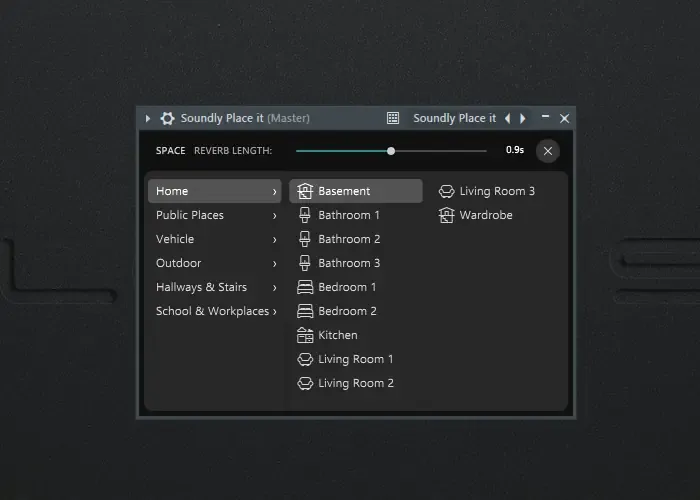Click the Basement house icon
The image size is (700, 500).
point(305,191)
